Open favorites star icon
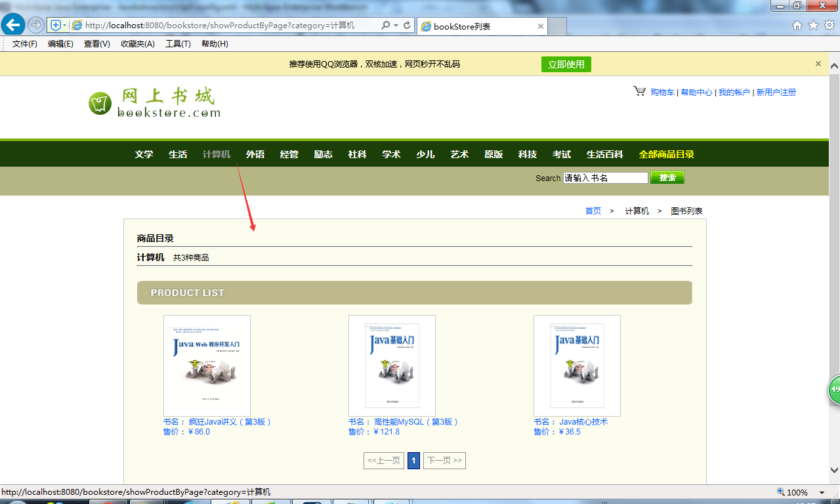Image resolution: width=840 pixels, height=504 pixels. [813, 26]
